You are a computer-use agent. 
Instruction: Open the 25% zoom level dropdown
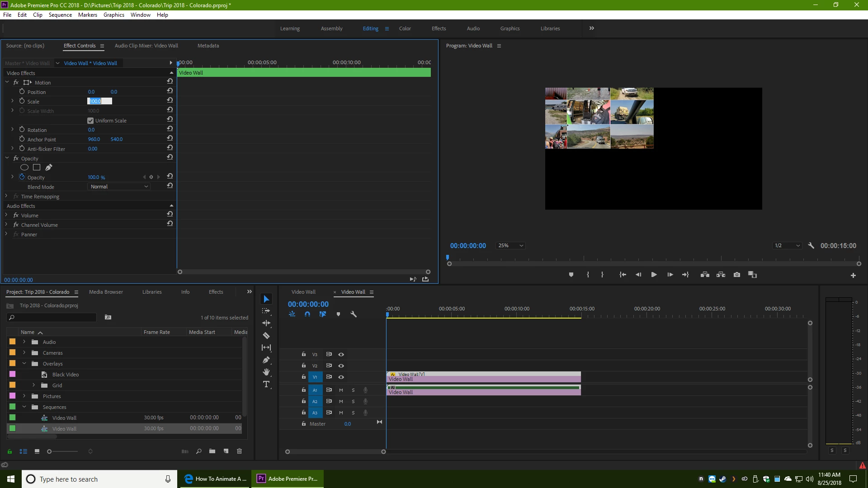tap(510, 246)
